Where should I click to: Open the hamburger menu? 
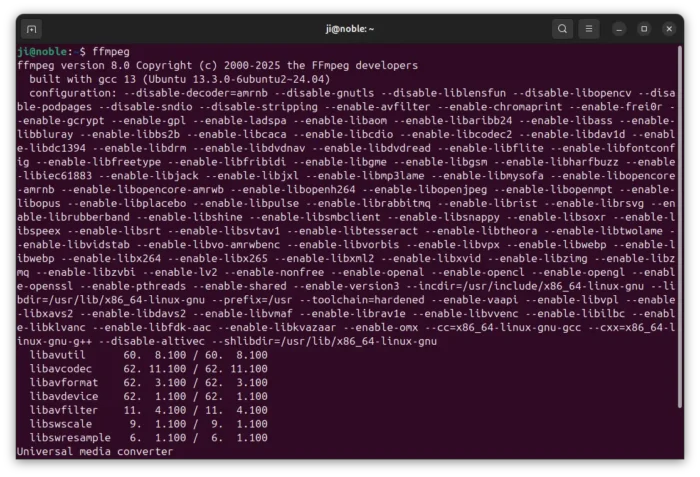tap(589, 29)
